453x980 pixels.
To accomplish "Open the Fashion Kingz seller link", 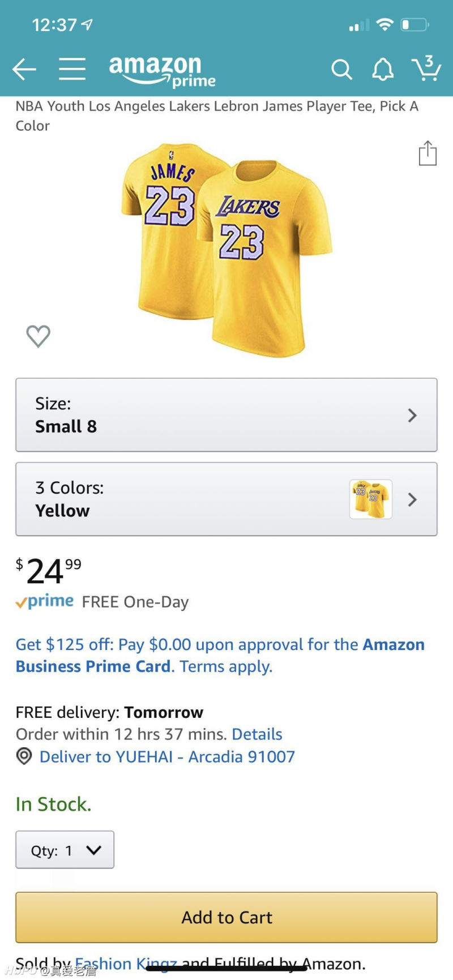I will coord(126,962).
